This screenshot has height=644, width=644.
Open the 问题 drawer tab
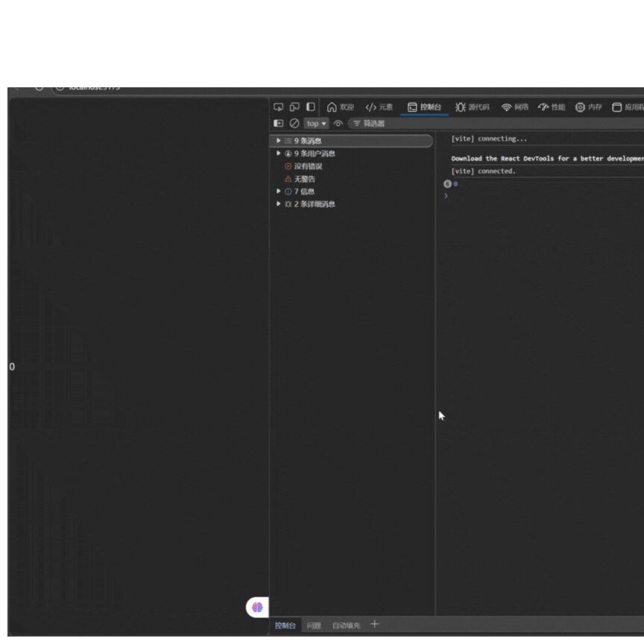(314, 625)
